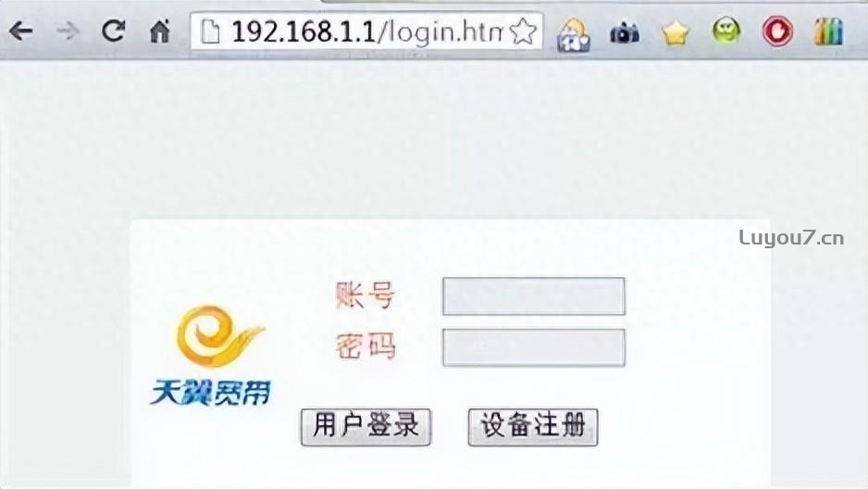Viewport: 868px width, 489px height.
Task: Click the green smiley face extension
Action: pos(726,31)
